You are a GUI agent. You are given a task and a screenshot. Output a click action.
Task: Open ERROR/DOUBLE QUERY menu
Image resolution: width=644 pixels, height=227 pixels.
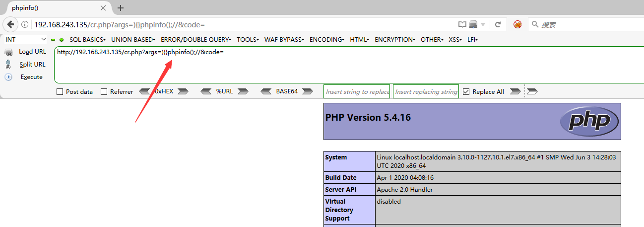(x=196, y=39)
